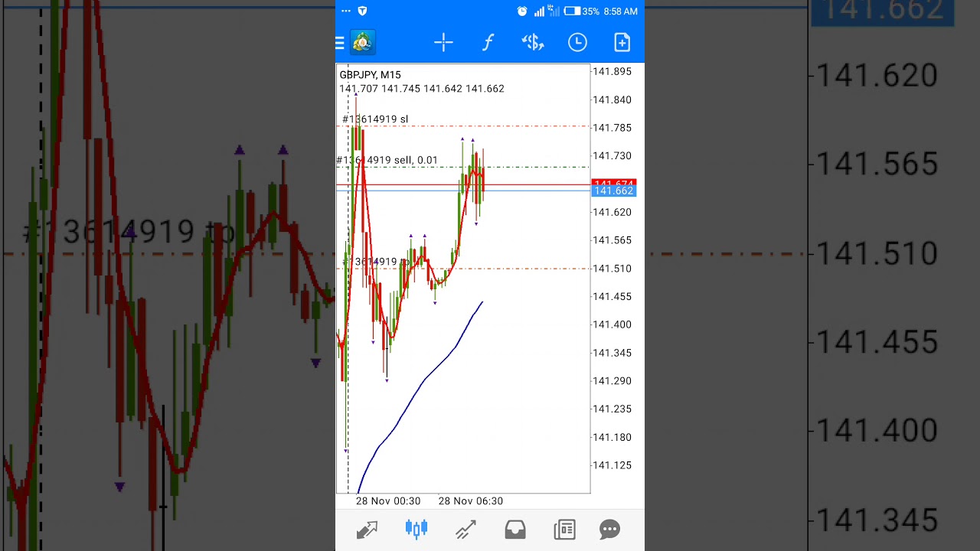The image size is (980, 551).
Task: Tap the GBPJPY, M15 chart title
Action: point(370,75)
